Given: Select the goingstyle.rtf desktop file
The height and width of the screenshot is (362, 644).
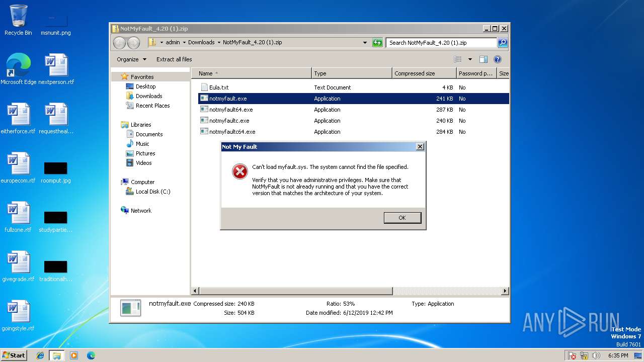Looking at the screenshot, I should pyautogui.click(x=18, y=316).
